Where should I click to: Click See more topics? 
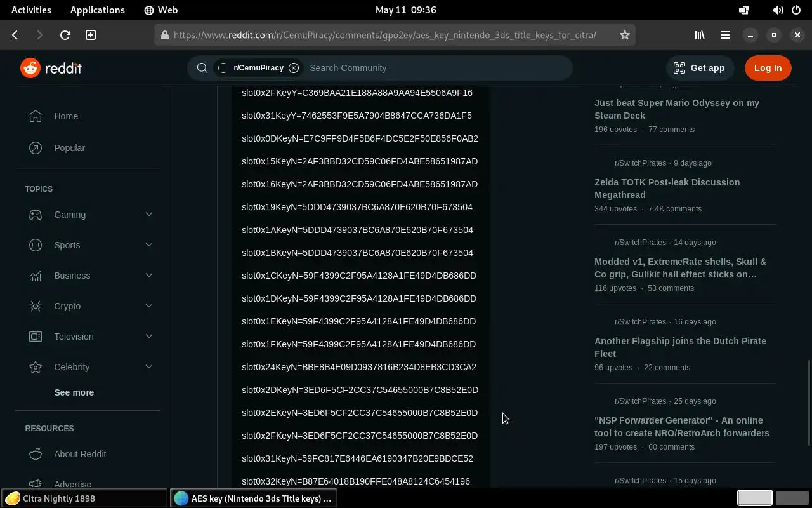74,392
